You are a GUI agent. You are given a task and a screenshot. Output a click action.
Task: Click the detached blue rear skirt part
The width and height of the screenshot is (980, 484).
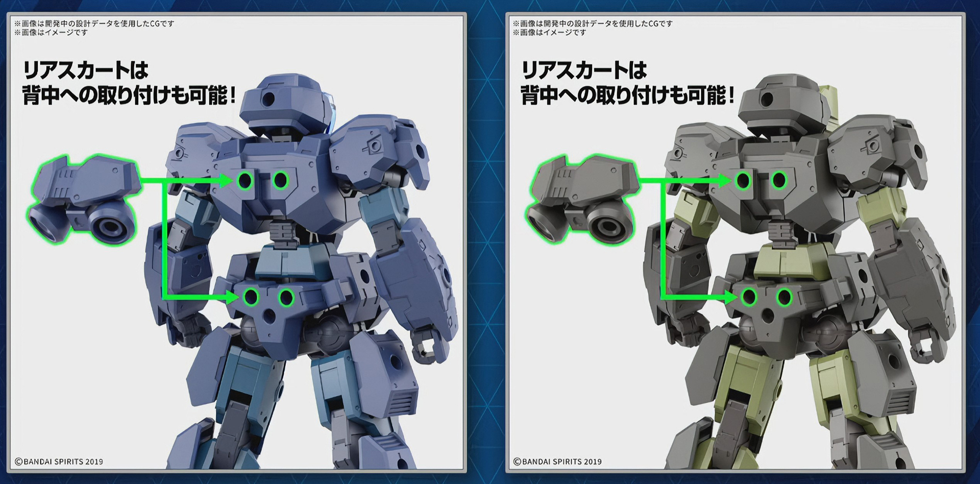coord(84,199)
